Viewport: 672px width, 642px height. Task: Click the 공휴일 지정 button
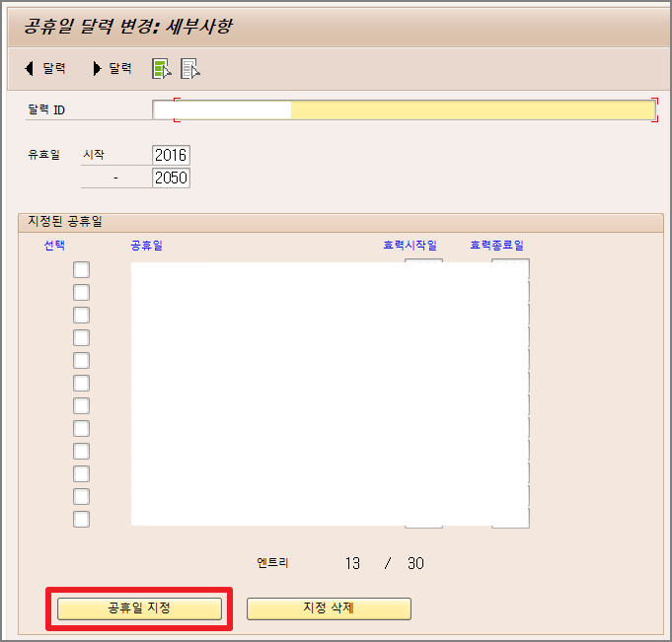tap(140, 608)
